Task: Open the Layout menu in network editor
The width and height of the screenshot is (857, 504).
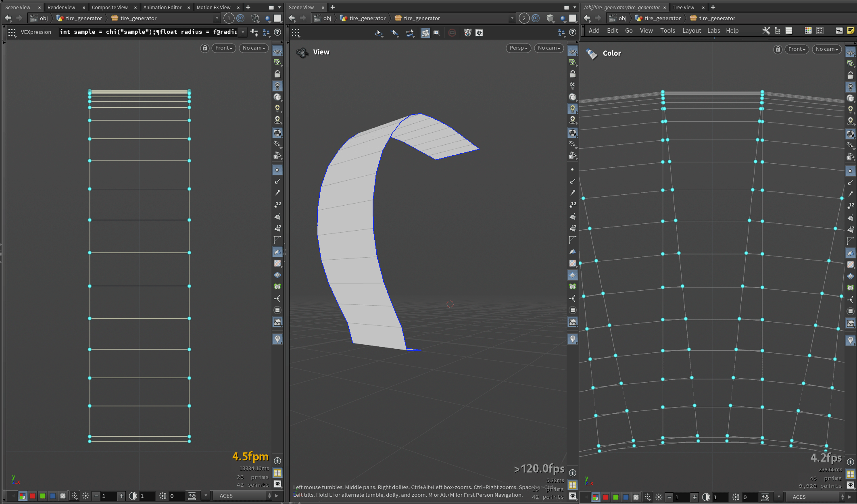Action: [692, 31]
